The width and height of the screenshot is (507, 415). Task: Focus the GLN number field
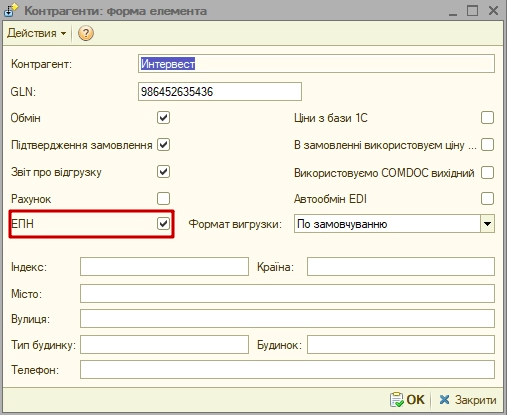(220, 92)
